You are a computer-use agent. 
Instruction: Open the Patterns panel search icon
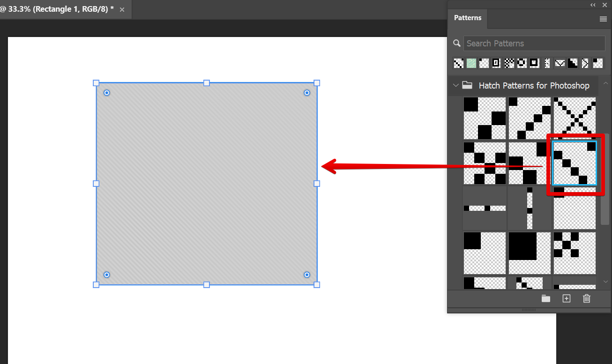[456, 43]
